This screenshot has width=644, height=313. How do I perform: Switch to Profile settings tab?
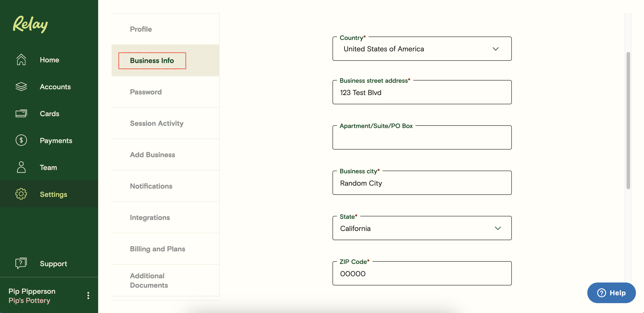coord(165,29)
